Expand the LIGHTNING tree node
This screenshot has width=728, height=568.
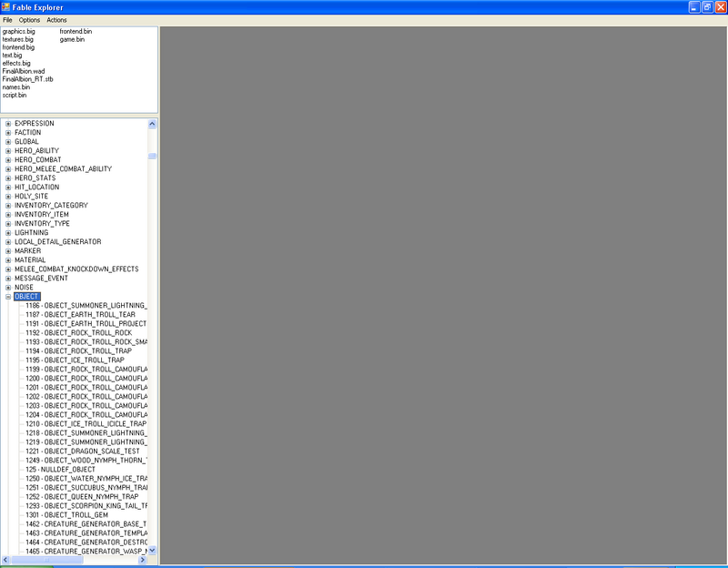pos(8,233)
